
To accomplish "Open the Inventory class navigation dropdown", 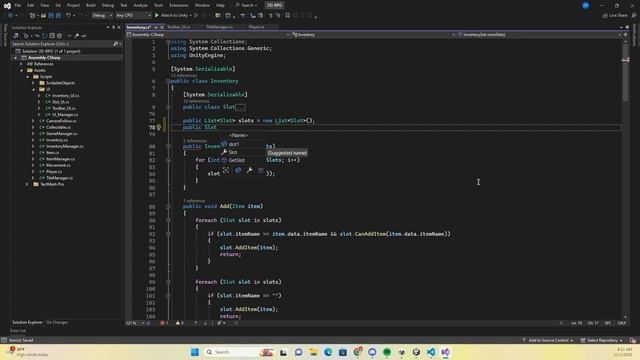I will [x=373, y=35].
